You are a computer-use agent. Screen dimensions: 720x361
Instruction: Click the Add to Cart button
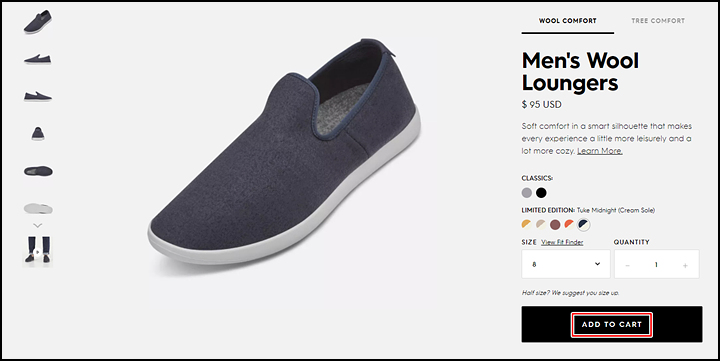pyautogui.click(x=612, y=324)
